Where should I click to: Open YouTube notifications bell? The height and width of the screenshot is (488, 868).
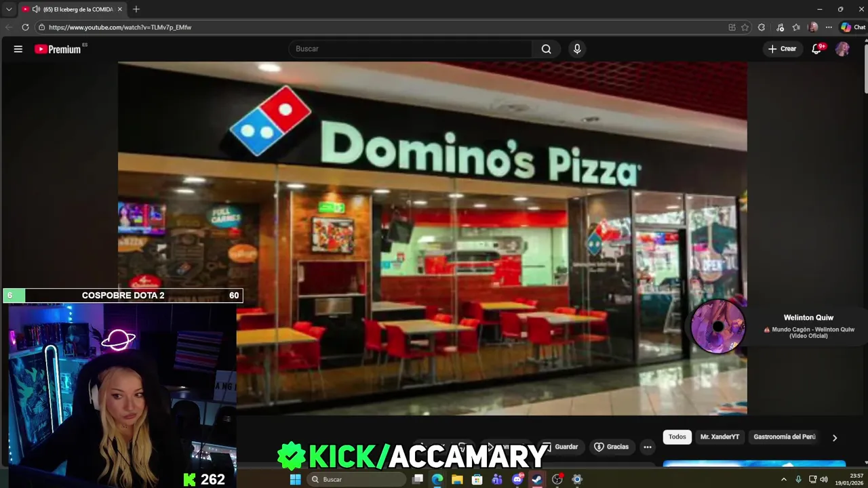817,49
